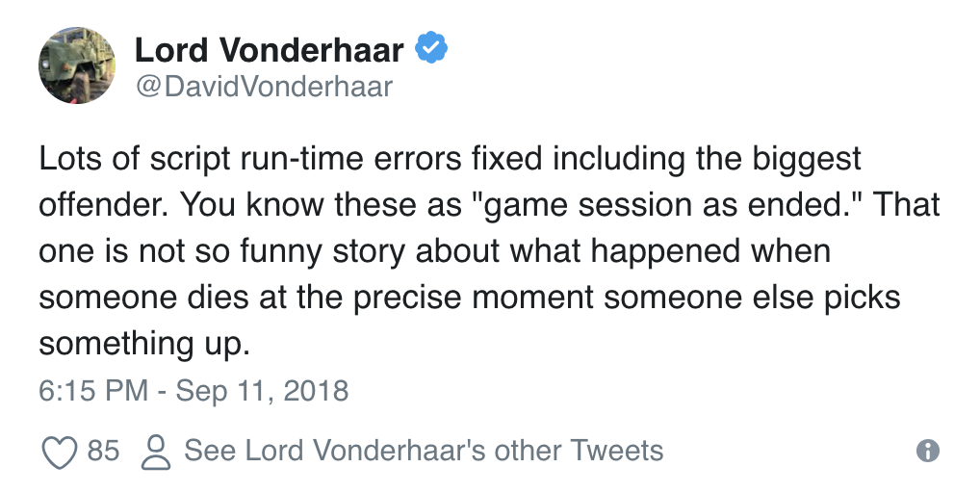Viewport: 980px width, 493px height.
Task: Click the Lord Vonderhaar display name
Action: pyautogui.click(x=270, y=48)
